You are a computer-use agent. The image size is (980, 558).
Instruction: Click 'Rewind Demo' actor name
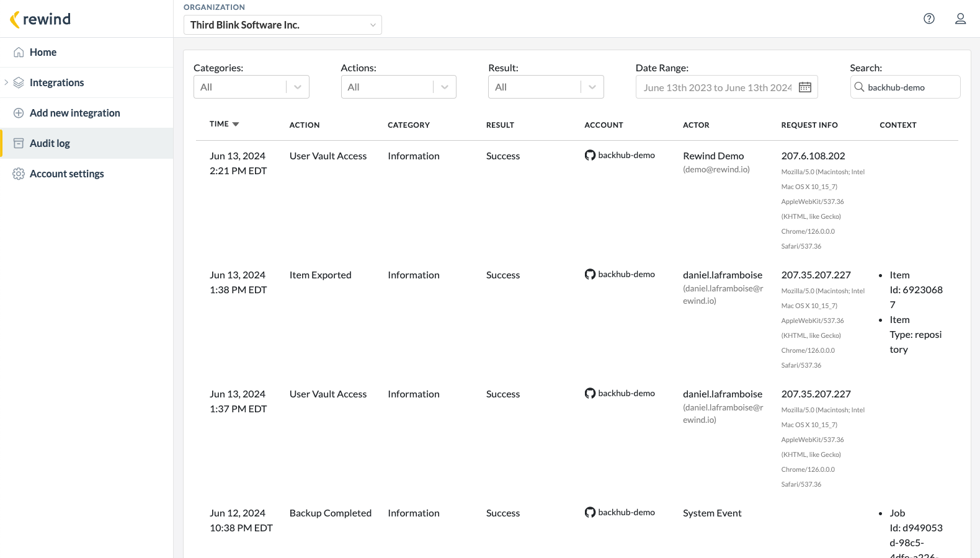click(x=713, y=156)
